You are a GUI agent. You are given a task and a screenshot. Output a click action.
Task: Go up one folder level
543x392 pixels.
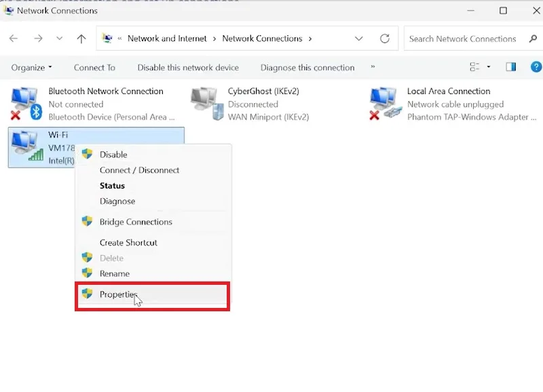(x=81, y=39)
